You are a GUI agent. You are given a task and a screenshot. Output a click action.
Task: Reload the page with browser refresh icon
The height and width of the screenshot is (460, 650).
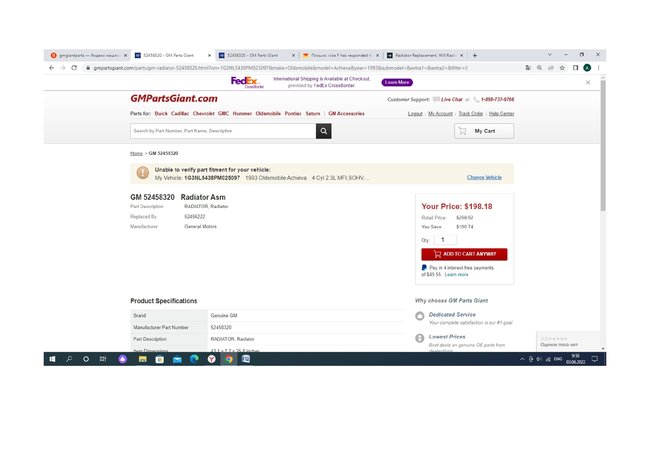coord(74,68)
